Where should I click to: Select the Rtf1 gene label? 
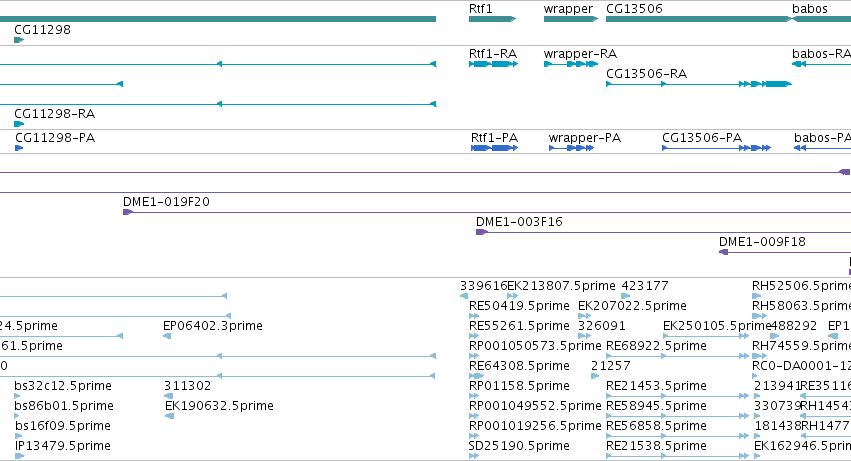(x=480, y=9)
